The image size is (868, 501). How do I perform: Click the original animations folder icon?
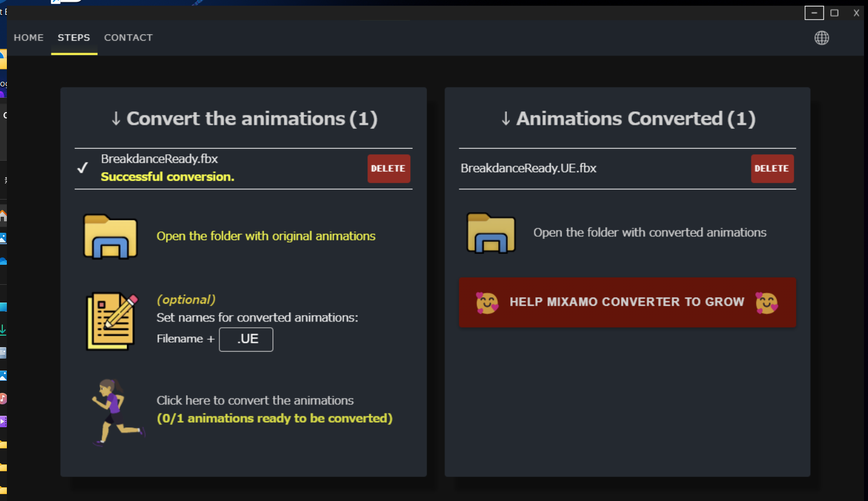[x=110, y=237]
